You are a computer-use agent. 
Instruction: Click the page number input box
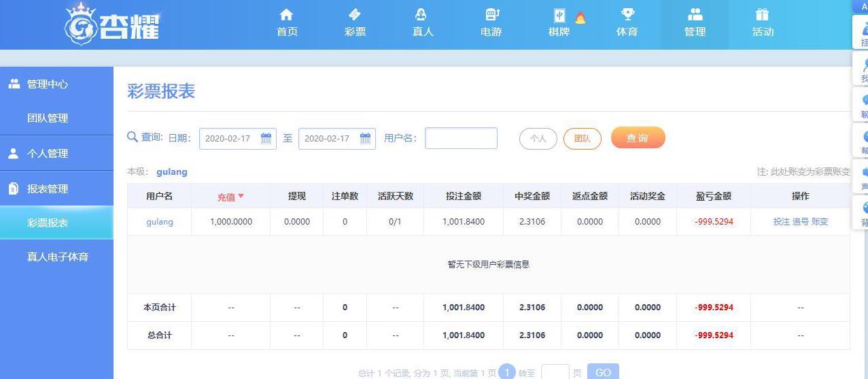(x=555, y=372)
